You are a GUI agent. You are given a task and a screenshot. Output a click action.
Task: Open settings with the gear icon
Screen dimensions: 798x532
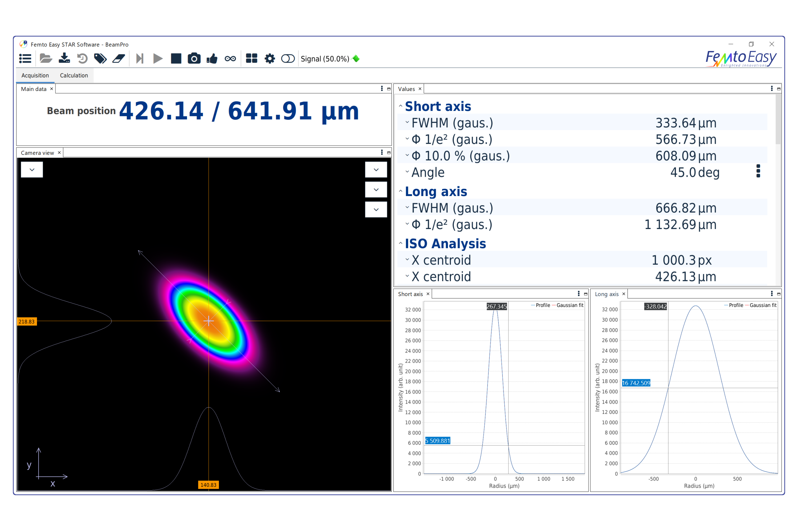pyautogui.click(x=270, y=59)
